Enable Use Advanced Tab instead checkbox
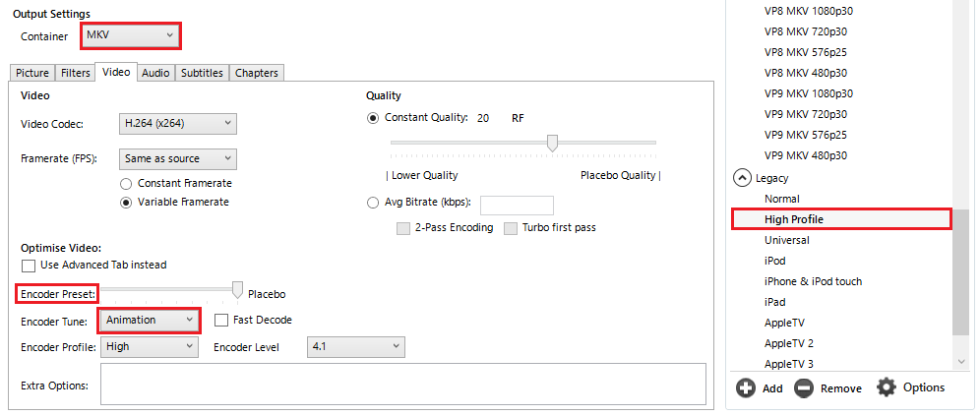The width and height of the screenshot is (980, 416). pos(28,266)
